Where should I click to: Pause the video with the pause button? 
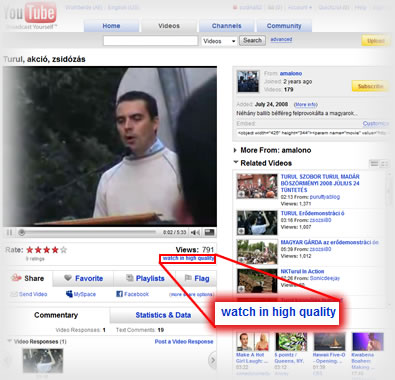coord(9,232)
